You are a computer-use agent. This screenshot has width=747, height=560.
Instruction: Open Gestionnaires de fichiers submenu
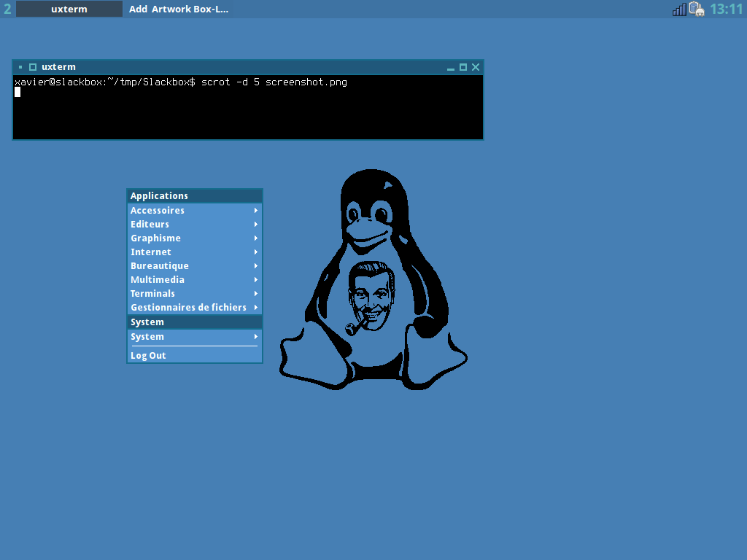point(194,307)
